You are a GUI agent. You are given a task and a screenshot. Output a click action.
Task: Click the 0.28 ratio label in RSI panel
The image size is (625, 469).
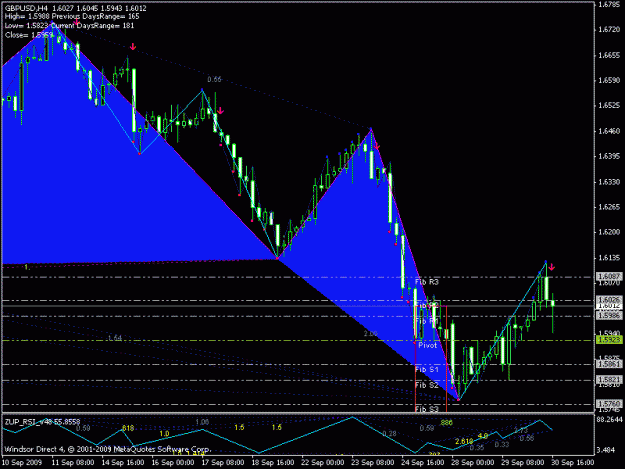click(x=389, y=434)
